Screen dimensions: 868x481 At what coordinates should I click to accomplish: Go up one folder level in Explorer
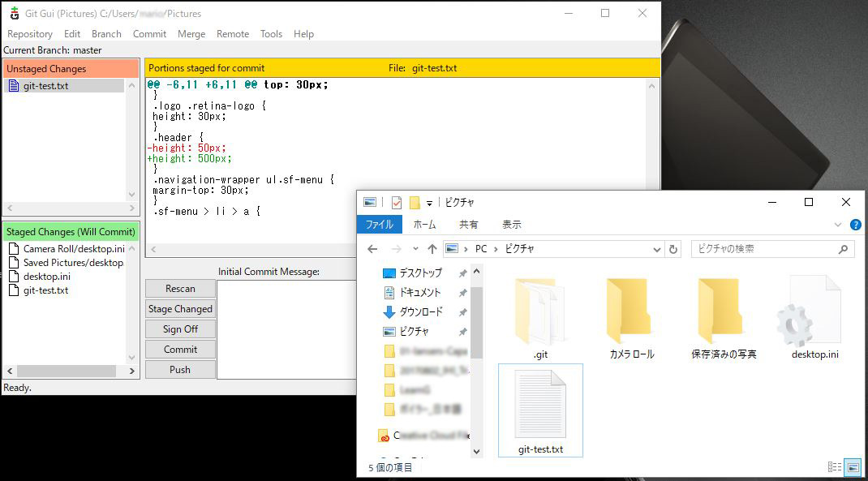click(432, 249)
